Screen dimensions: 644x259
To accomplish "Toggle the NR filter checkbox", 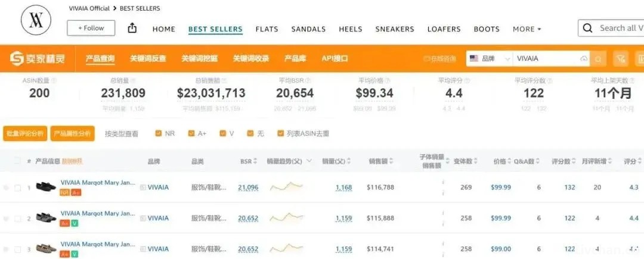I will point(159,133).
